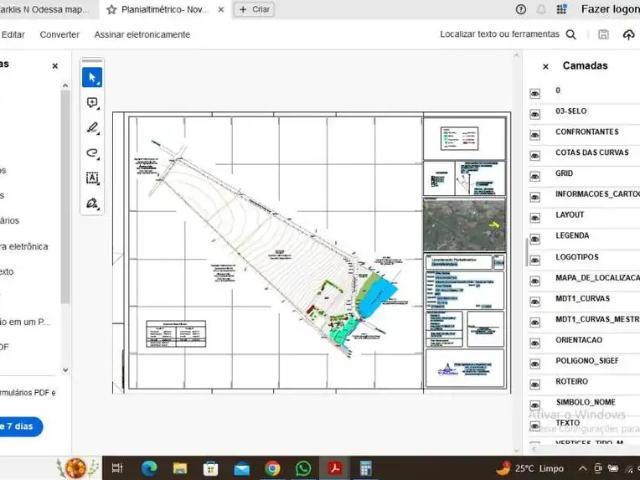Star the Planialtimétrico tab document
The height and width of the screenshot is (480, 640).
pos(111,10)
